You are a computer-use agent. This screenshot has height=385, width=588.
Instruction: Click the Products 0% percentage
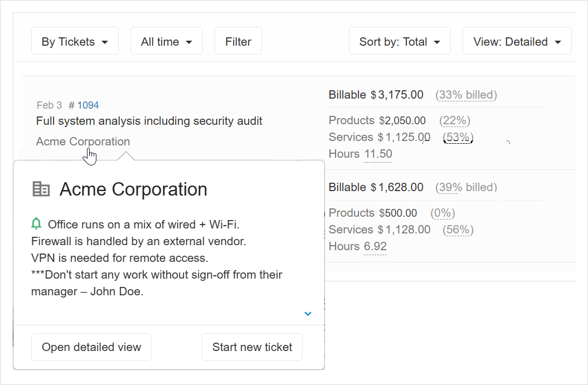coord(443,213)
